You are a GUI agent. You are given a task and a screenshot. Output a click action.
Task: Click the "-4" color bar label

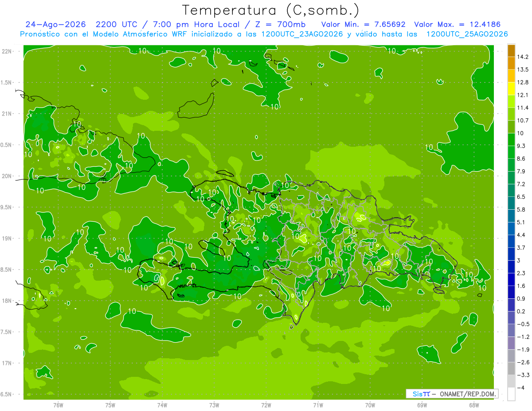point(520,388)
